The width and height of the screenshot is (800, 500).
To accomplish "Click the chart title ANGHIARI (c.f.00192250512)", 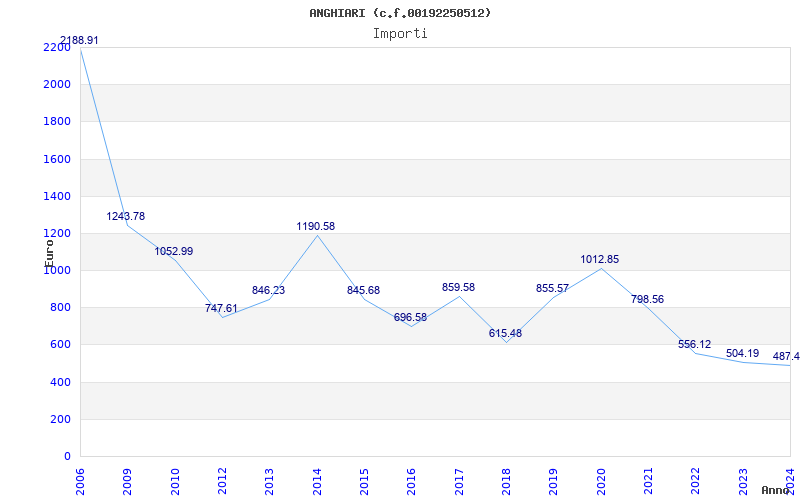I will click(400, 13).
